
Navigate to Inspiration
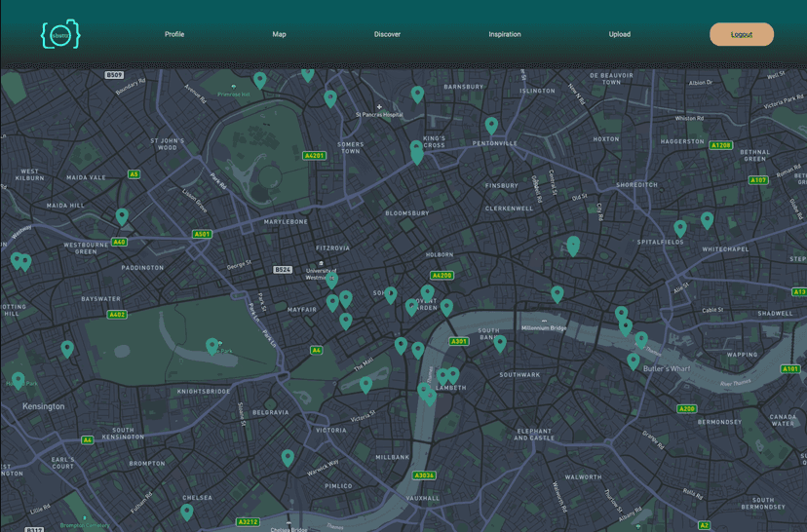[505, 34]
